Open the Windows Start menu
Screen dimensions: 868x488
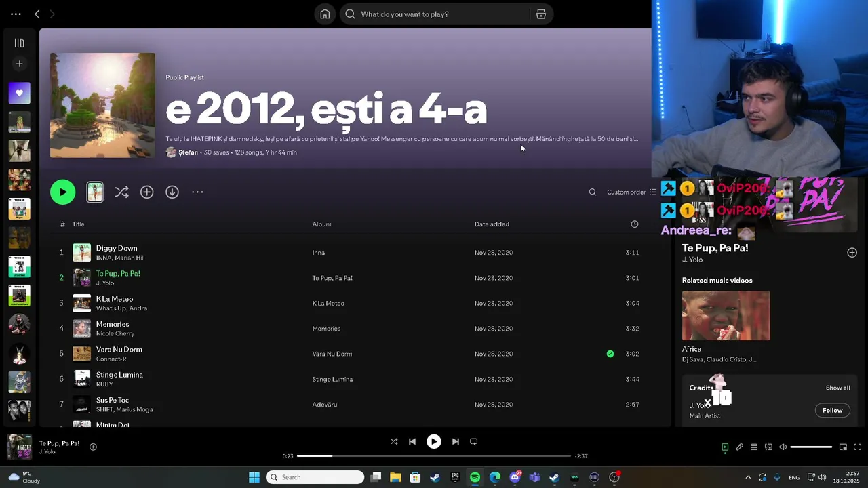[x=254, y=477]
